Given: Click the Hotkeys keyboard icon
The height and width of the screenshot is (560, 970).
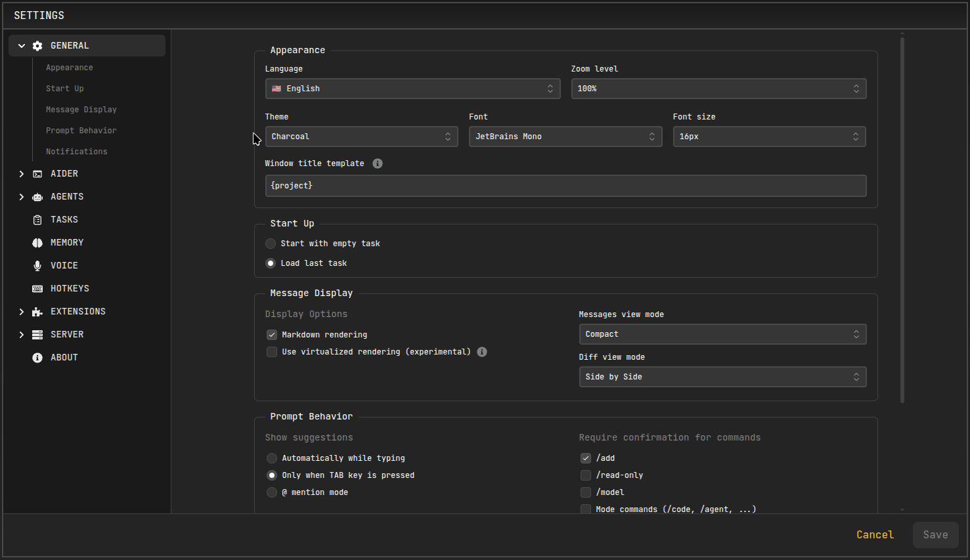Looking at the screenshot, I should click(37, 289).
